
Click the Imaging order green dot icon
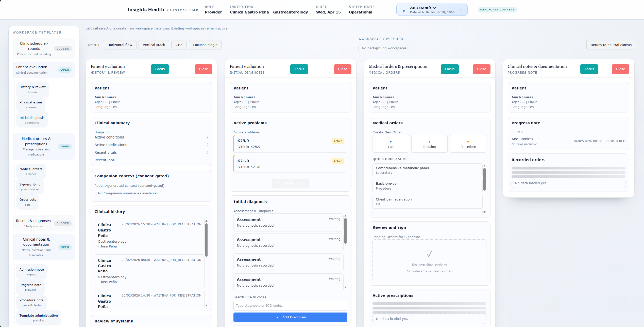pos(429,142)
